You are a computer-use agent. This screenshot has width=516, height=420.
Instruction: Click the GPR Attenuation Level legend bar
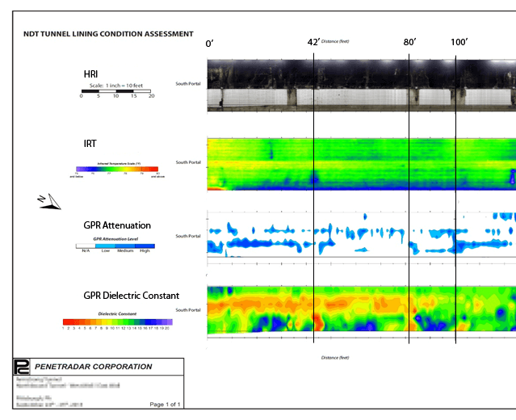click(x=115, y=246)
